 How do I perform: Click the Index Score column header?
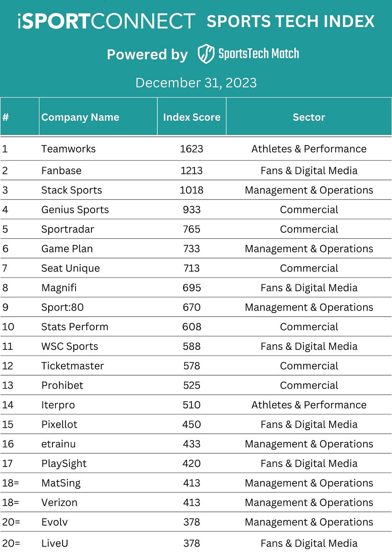tap(192, 117)
